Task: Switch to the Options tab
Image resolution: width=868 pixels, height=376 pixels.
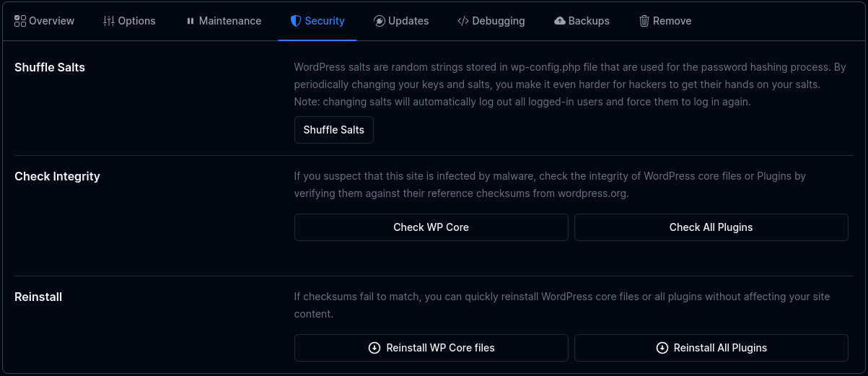Action: 129,21
